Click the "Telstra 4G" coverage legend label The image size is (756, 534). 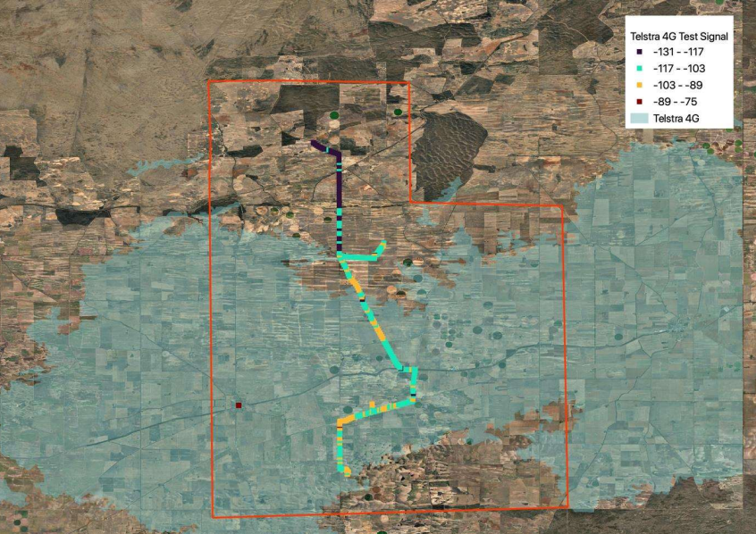tap(676, 119)
